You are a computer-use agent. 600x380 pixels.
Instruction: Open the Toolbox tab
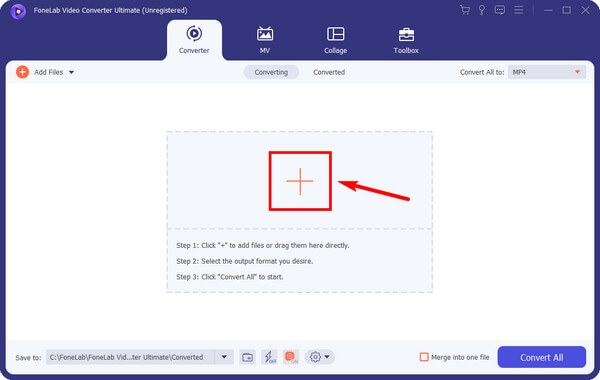coord(406,40)
